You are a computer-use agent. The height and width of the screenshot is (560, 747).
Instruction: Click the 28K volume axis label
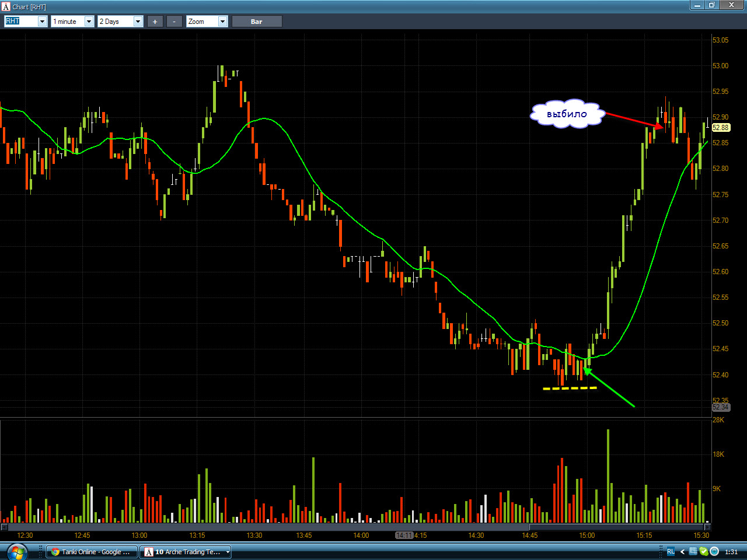coord(718,420)
